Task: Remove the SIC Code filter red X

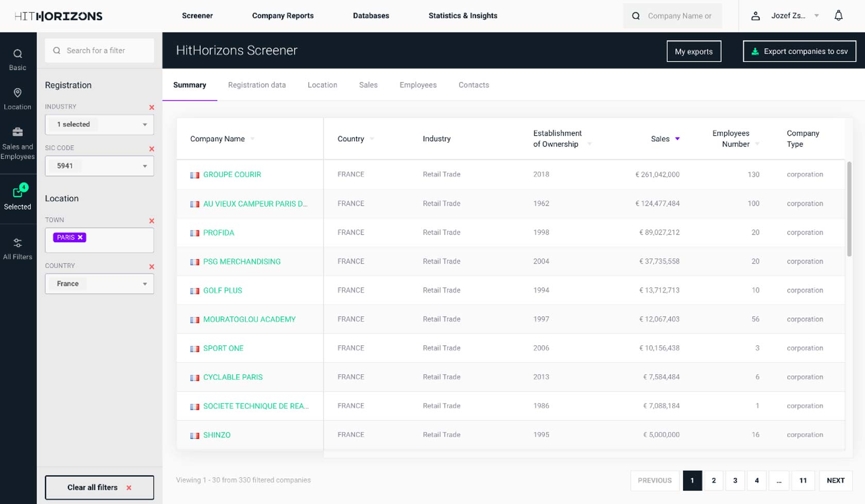Action: coord(152,148)
